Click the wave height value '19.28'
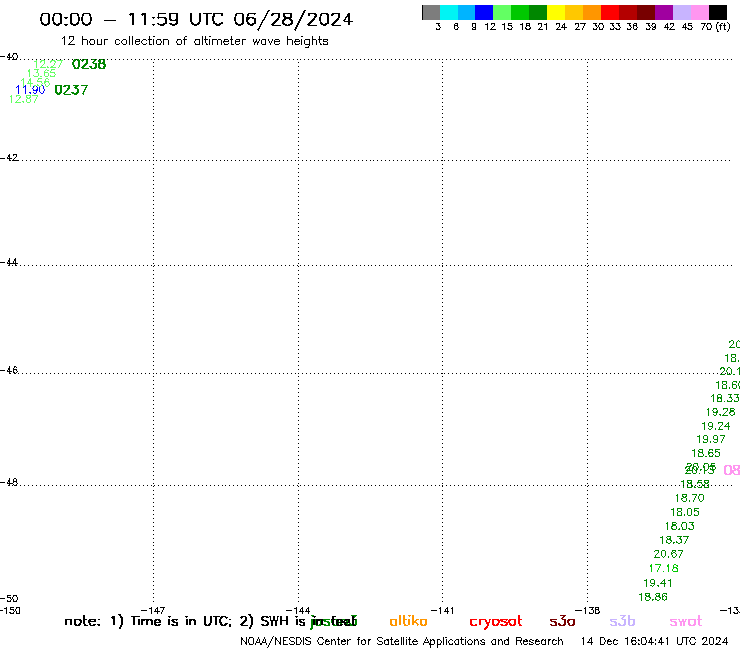740x650 pixels. click(720, 412)
